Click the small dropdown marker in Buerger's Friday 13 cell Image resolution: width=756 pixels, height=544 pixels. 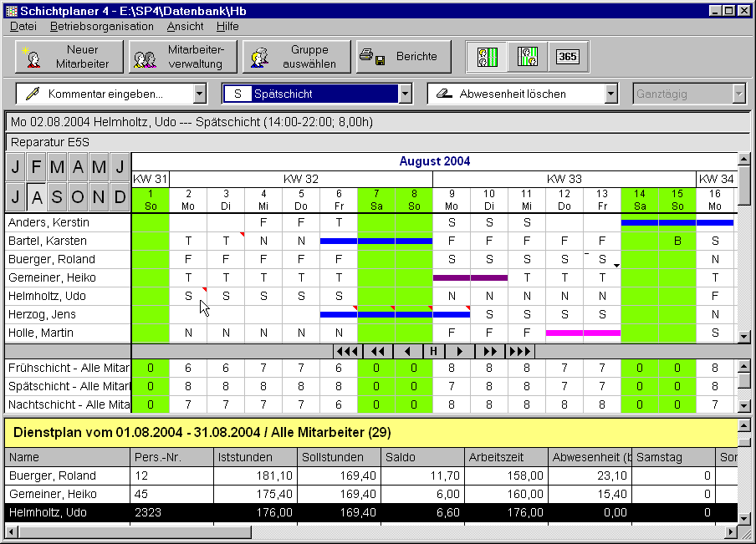[616, 266]
